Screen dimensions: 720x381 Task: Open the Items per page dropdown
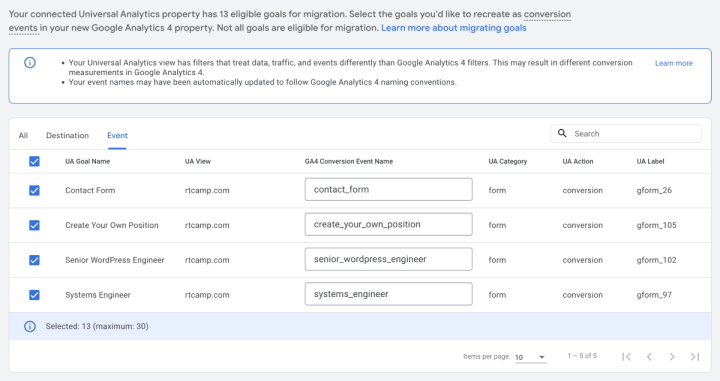click(x=530, y=357)
